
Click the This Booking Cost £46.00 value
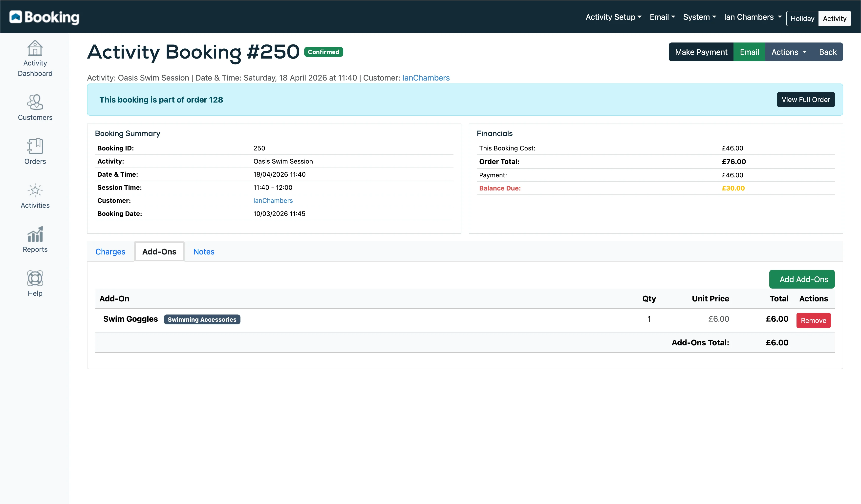(732, 148)
